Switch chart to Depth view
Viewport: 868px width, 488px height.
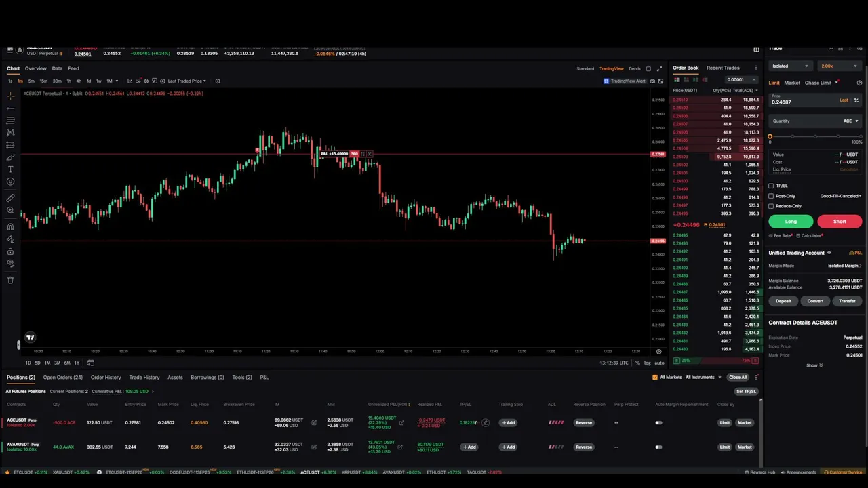pos(634,68)
